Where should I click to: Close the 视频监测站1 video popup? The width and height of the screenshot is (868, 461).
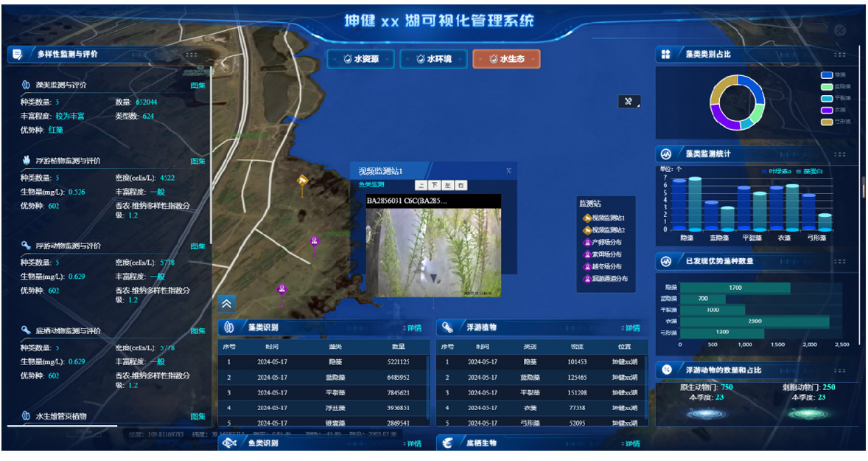pyautogui.click(x=508, y=170)
